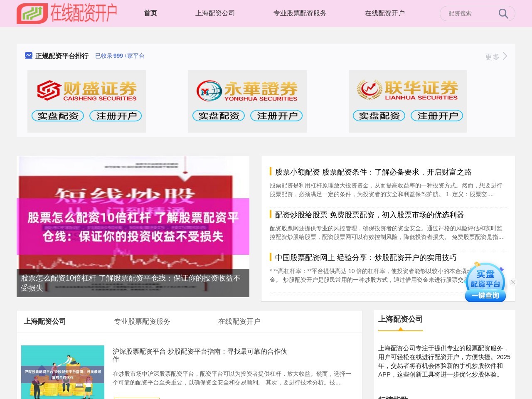Switch to the 专业股票配资服务 section tab
532x399 pixels.
(300, 13)
